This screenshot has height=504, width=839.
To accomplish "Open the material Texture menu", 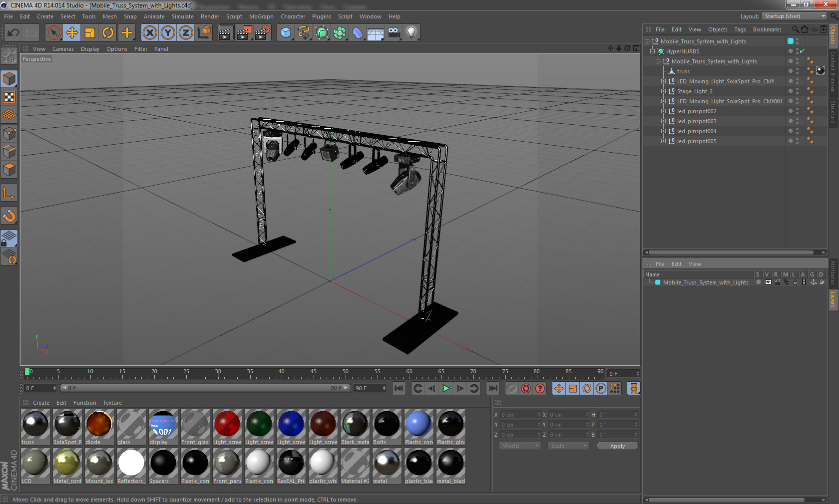I will coord(112,403).
